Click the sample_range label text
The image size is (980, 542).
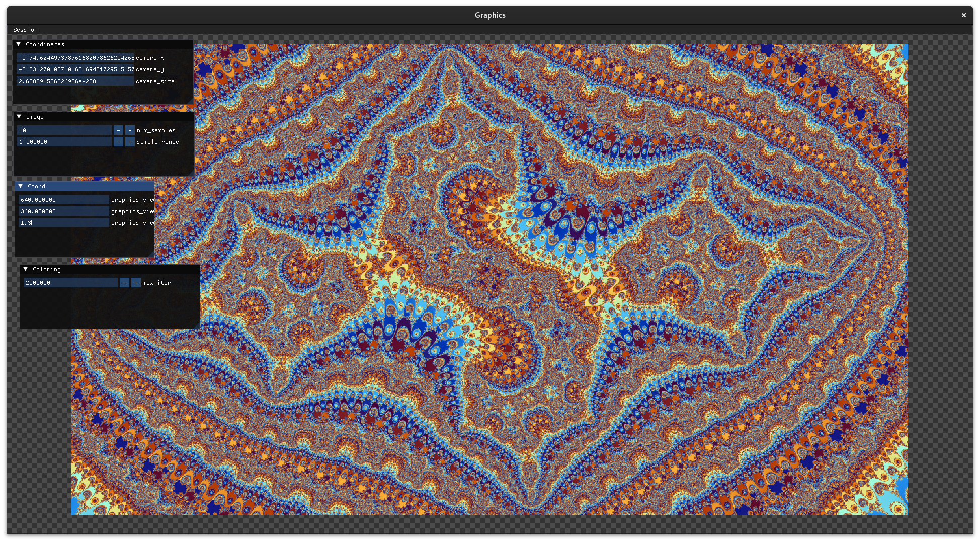click(x=158, y=142)
